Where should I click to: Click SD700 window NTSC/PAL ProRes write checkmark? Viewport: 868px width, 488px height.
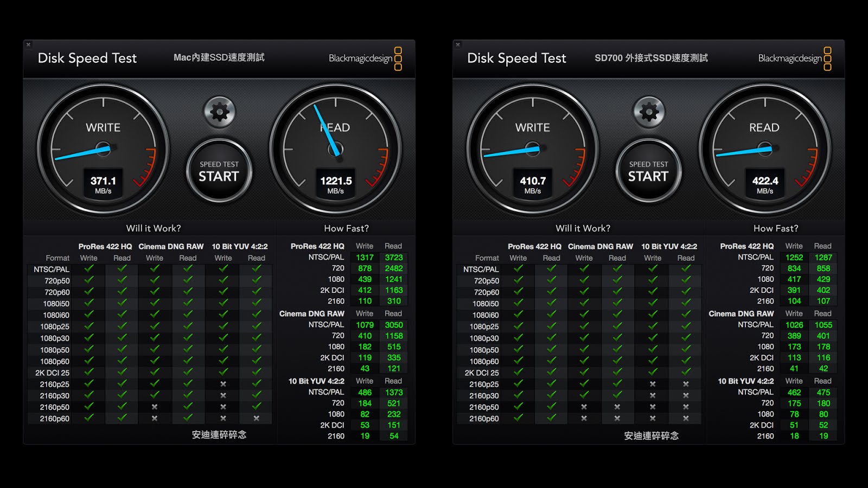tap(518, 268)
